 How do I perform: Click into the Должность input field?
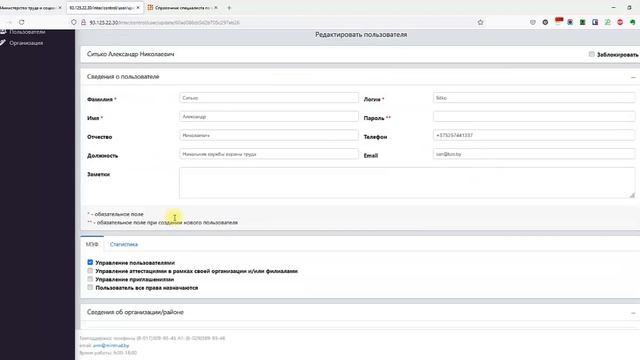[269, 154]
